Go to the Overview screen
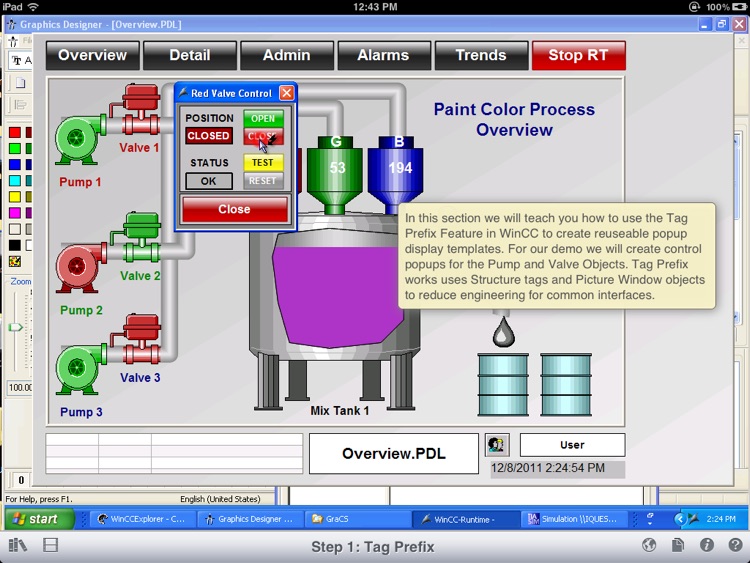Viewport: 750px width, 563px height. (92, 55)
